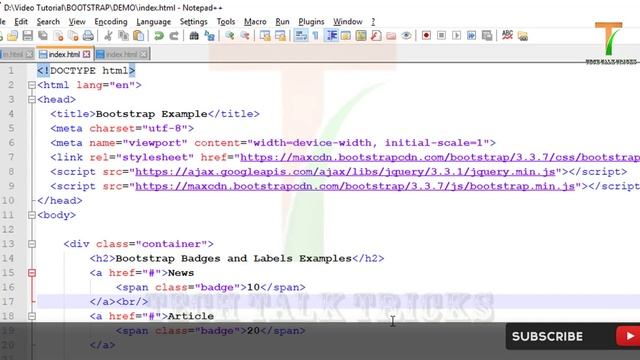Collapse the body fold on line 11

click(x=32, y=215)
